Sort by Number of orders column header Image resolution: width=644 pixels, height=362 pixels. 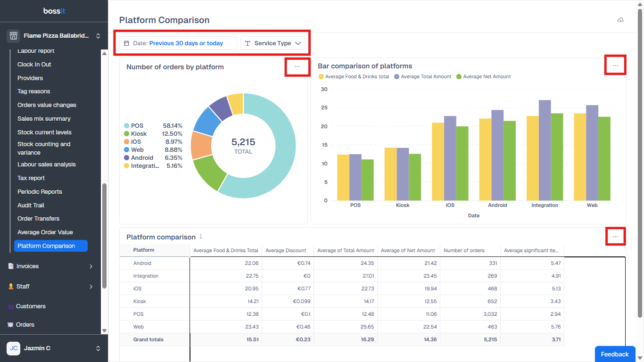click(x=464, y=251)
